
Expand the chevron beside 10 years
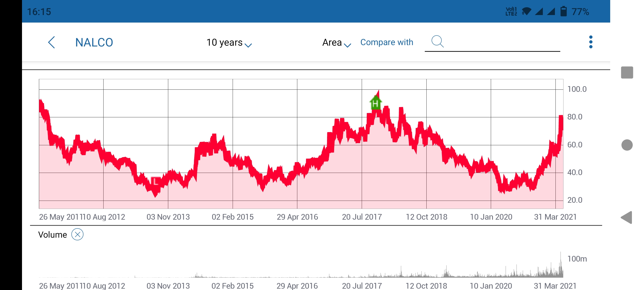[x=248, y=45]
